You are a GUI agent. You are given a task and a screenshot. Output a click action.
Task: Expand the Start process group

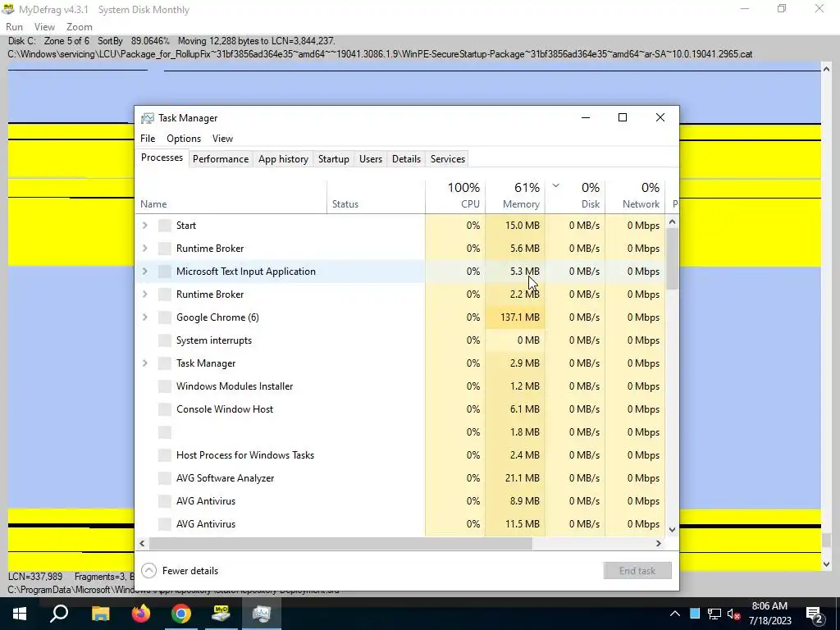point(144,226)
